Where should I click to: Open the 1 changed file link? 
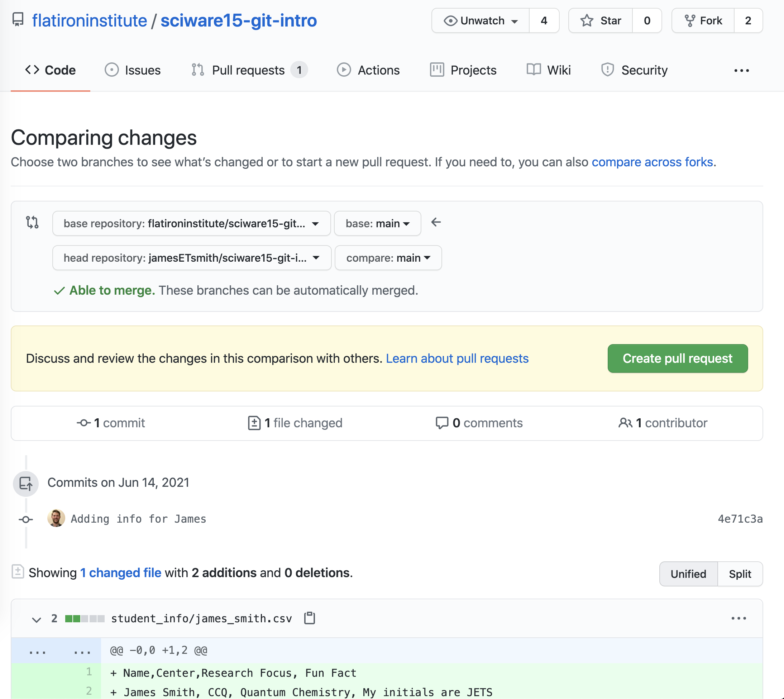click(120, 573)
